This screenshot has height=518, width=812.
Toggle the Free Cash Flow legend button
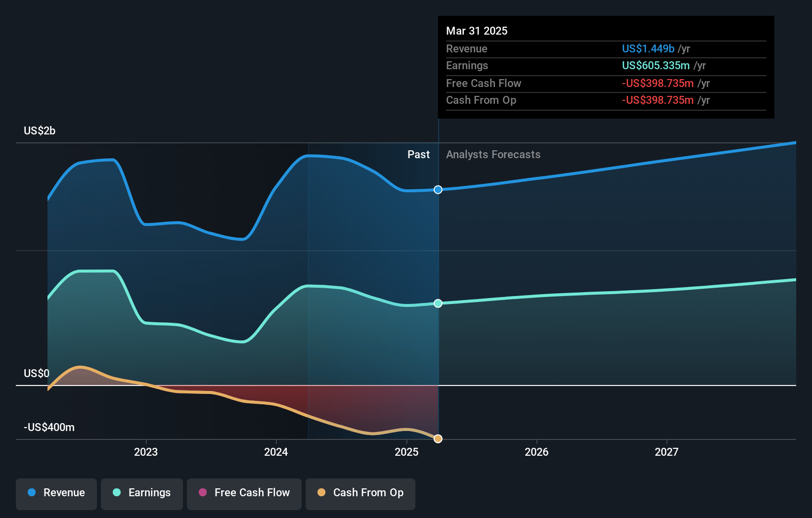[x=244, y=494]
